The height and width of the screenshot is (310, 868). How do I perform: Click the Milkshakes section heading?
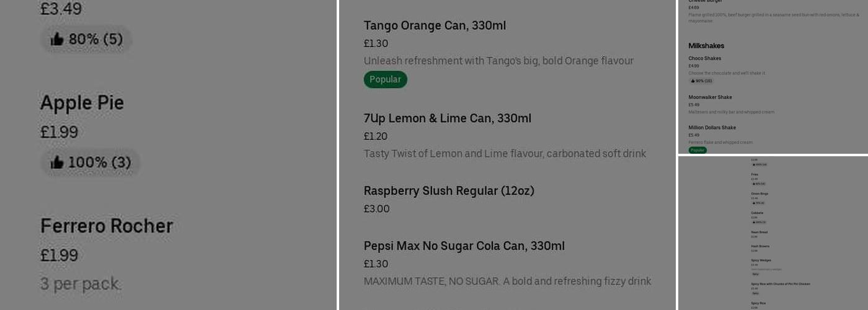[x=706, y=46]
